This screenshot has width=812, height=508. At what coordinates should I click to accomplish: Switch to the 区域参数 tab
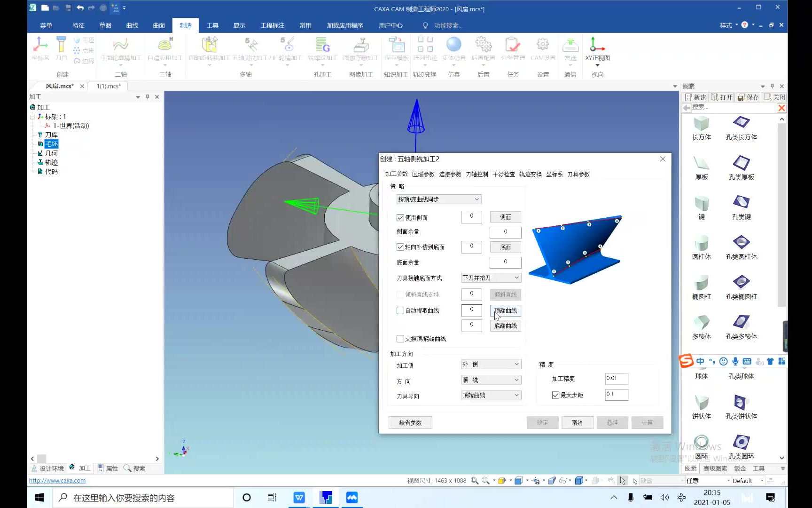pyautogui.click(x=423, y=175)
